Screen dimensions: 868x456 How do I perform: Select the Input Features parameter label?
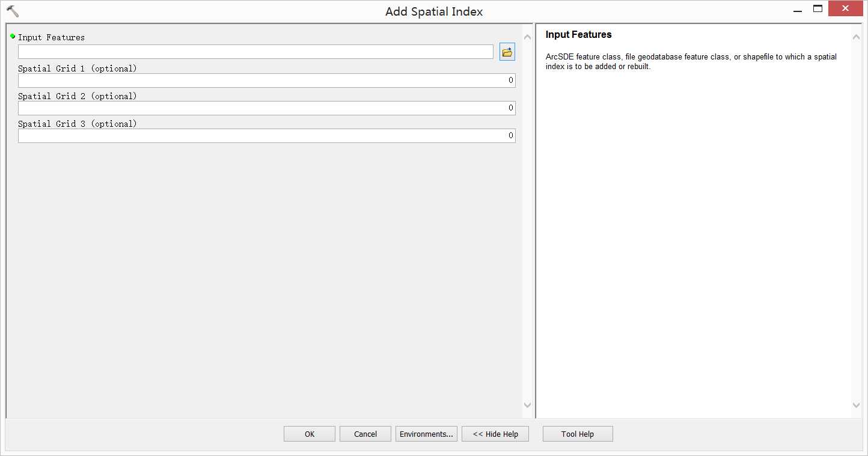click(51, 37)
